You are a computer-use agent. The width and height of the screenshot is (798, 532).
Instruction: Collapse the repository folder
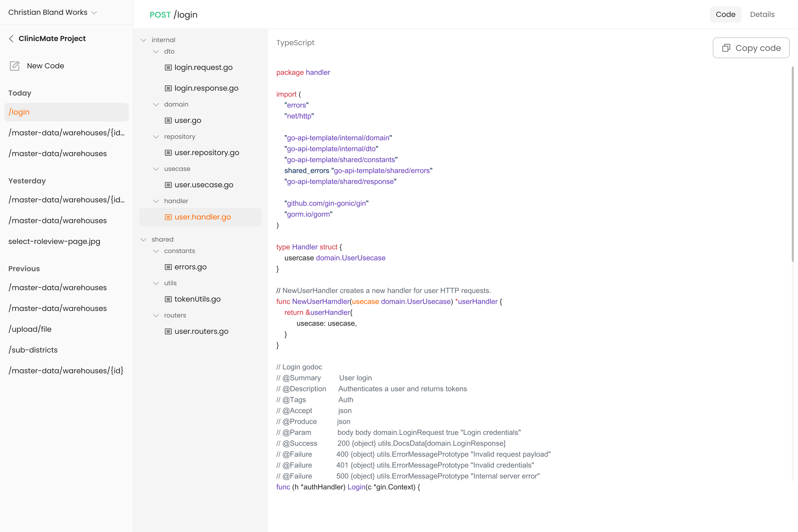[x=156, y=137]
